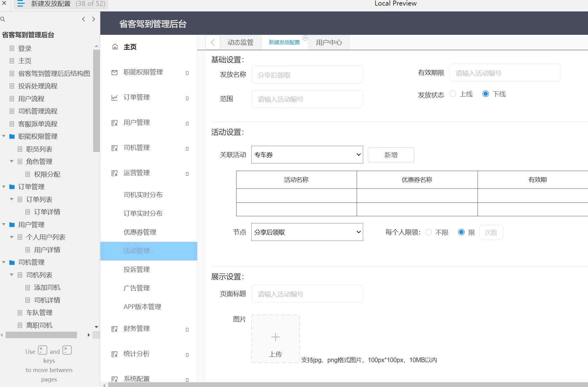Click the 发放名称 input field
This screenshot has height=387, width=588.
pyautogui.click(x=307, y=75)
